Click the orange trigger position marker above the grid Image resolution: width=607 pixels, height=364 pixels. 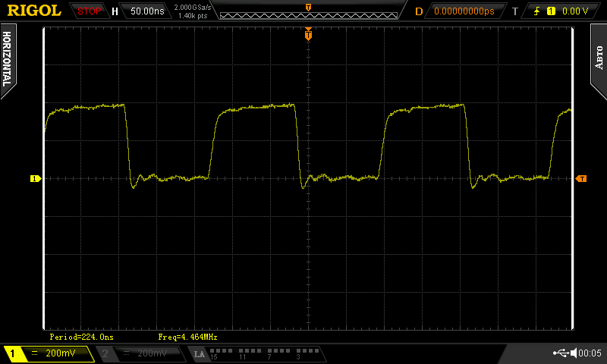(x=308, y=34)
